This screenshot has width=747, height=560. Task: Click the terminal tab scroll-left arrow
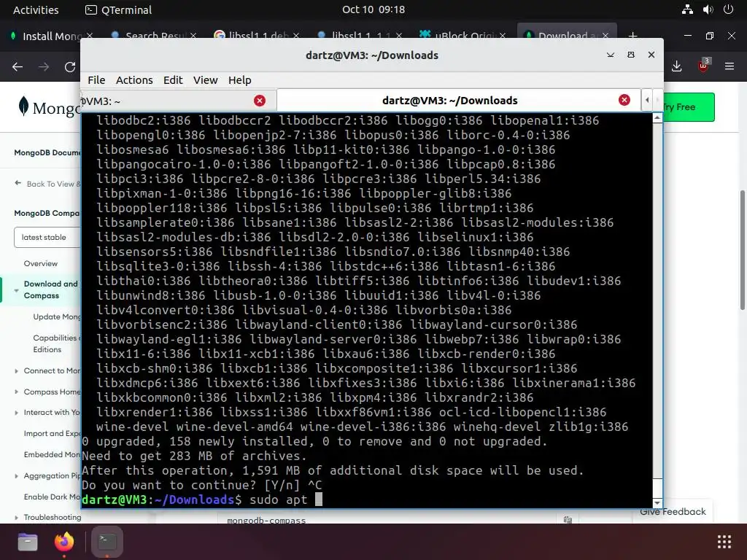647,100
